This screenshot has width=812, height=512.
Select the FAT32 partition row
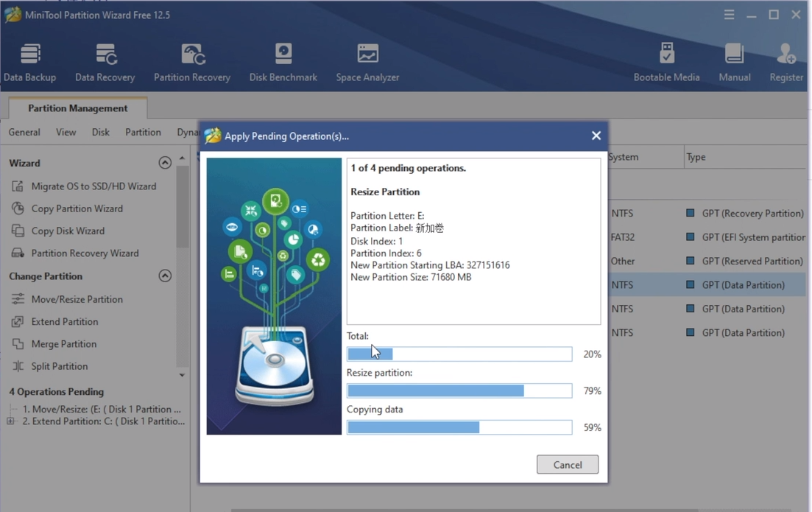[707, 236]
